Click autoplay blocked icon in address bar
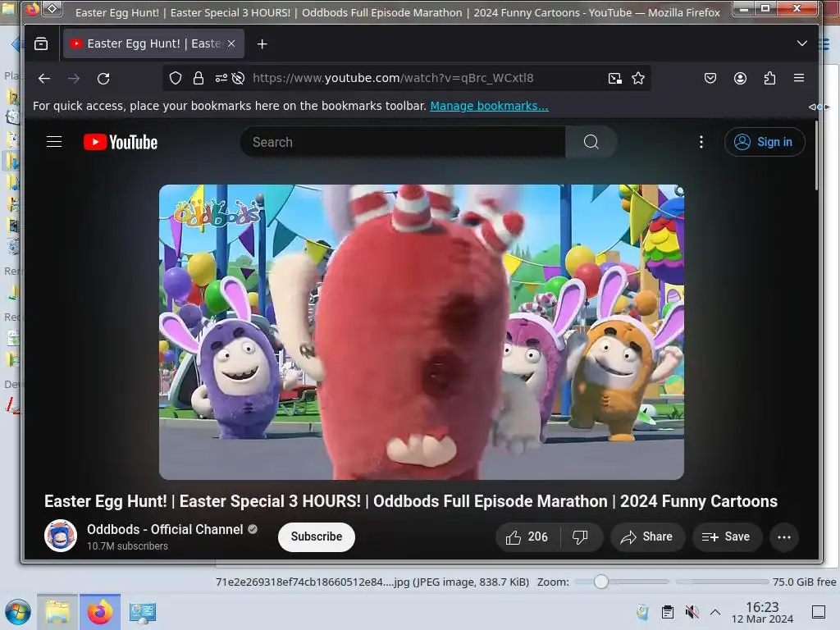The width and height of the screenshot is (840, 630). click(239, 78)
